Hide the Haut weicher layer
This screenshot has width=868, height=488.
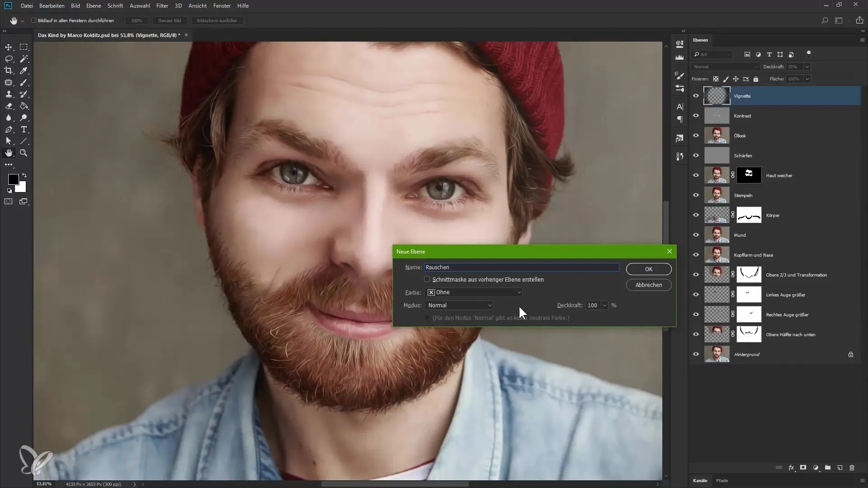point(696,175)
